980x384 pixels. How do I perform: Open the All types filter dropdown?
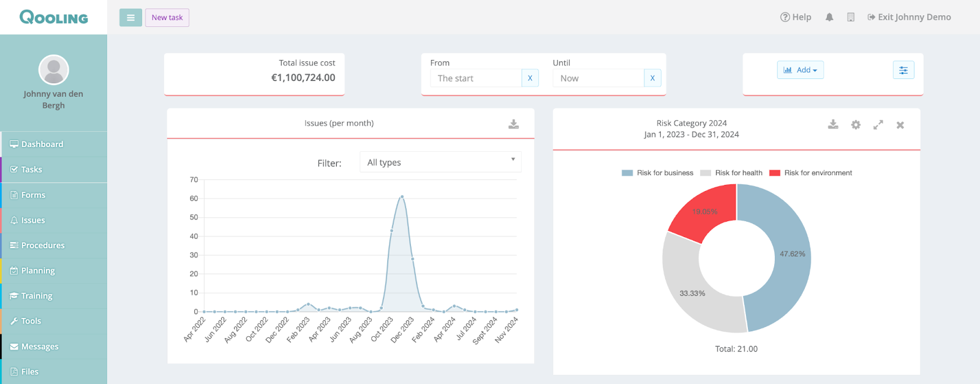click(440, 162)
